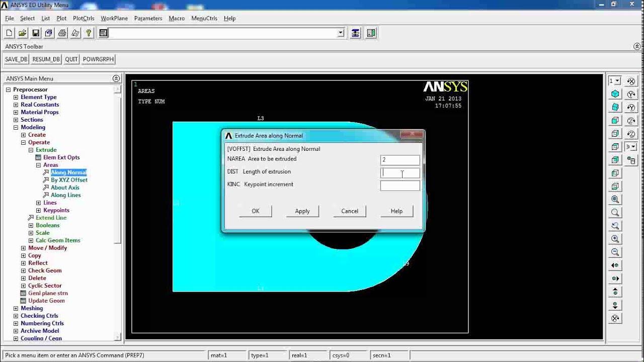Click the Contact Manager icon at toolbar end

coord(371,33)
